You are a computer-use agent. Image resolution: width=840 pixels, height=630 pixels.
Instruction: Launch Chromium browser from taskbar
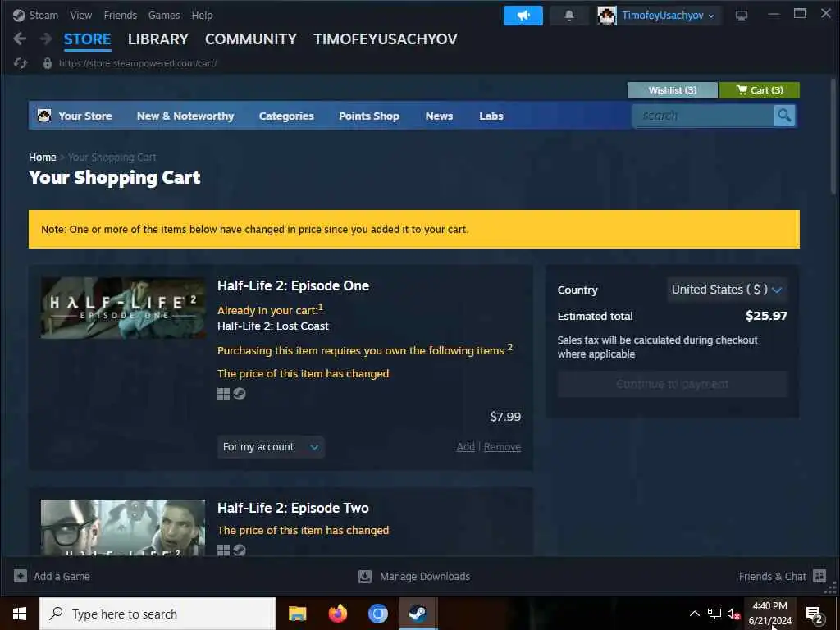click(x=377, y=614)
